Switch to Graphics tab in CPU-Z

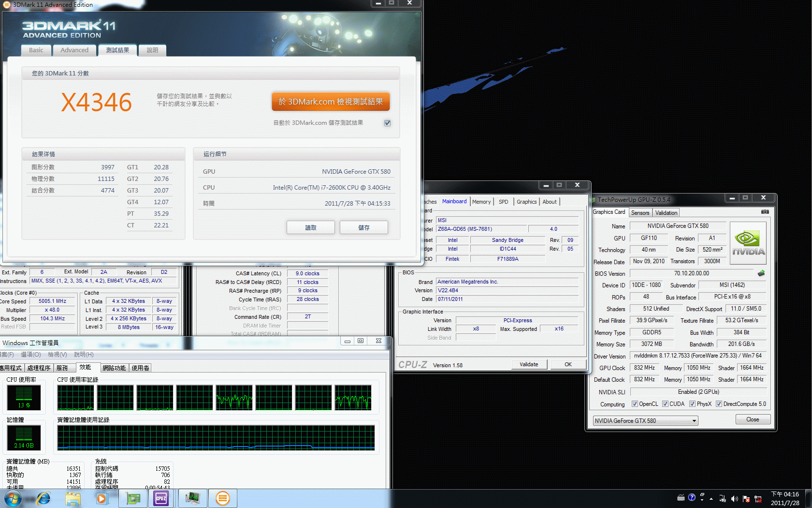pos(526,202)
